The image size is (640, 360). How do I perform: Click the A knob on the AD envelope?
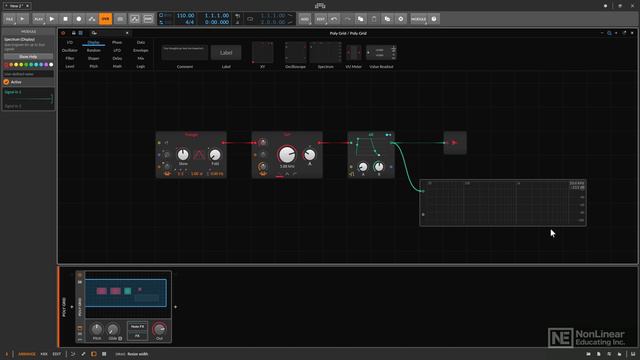point(363,167)
